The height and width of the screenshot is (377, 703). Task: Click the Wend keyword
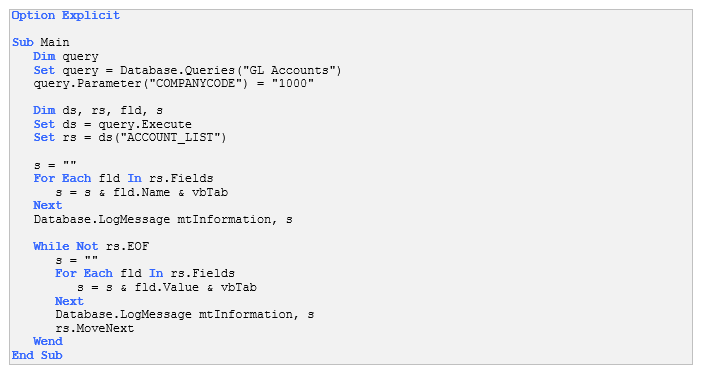tap(48, 342)
